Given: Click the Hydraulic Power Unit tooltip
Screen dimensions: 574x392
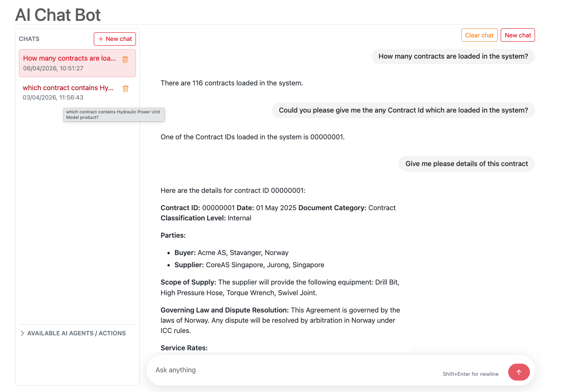Looking at the screenshot, I should pyautogui.click(x=113, y=115).
